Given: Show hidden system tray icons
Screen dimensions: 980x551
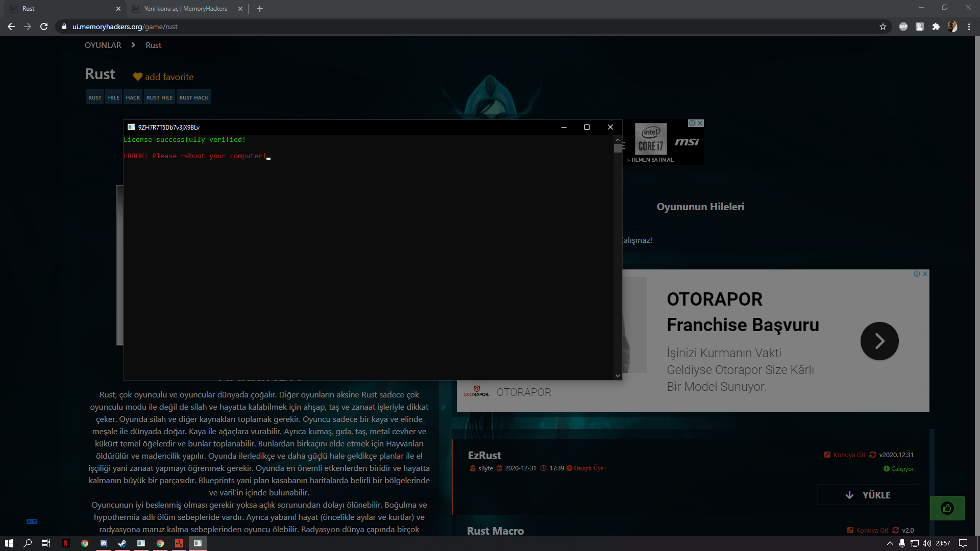Looking at the screenshot, I should coord(890,543).
